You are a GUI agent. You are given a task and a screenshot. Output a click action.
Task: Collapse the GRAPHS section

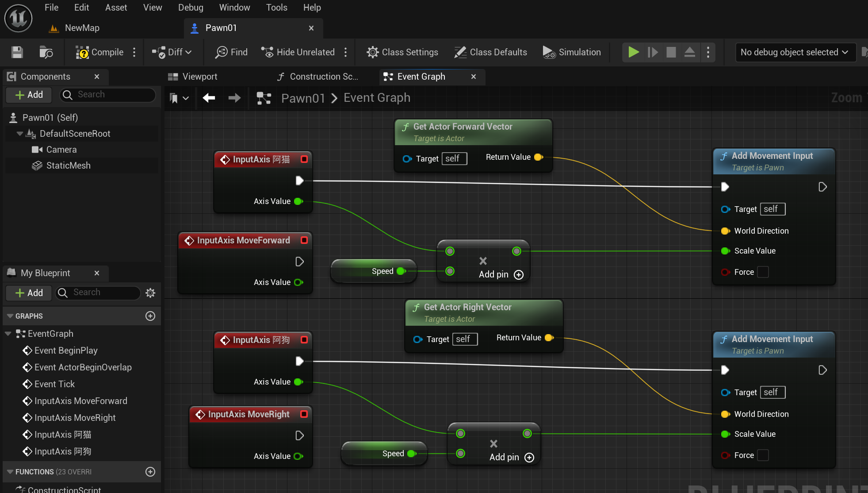click(x=10, y=316)
